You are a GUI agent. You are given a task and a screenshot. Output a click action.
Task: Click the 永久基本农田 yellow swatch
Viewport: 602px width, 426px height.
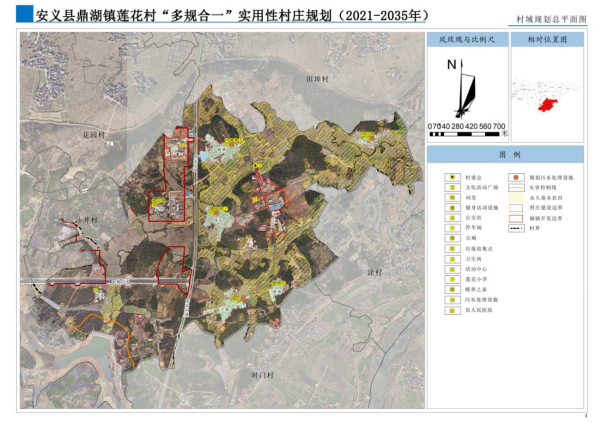(518, 197)
